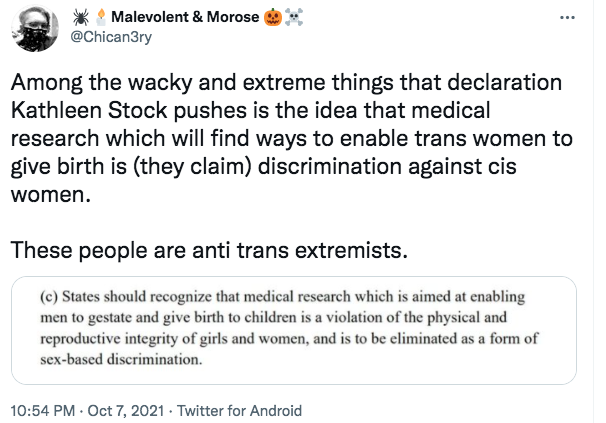Open the attached declaration text image
The height and width of the screenshot is (423, 606).
pos(294,330)
